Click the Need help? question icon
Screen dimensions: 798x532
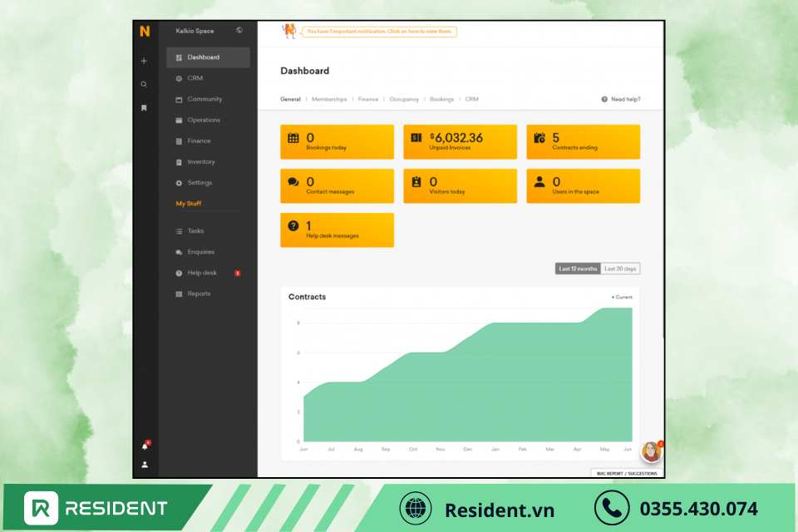pos(604,99)
